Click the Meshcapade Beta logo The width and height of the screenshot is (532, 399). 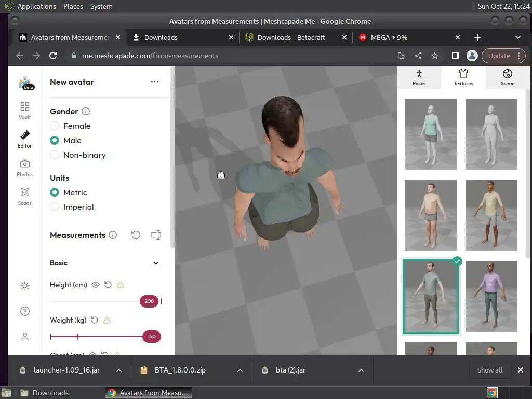pos(26,83)
